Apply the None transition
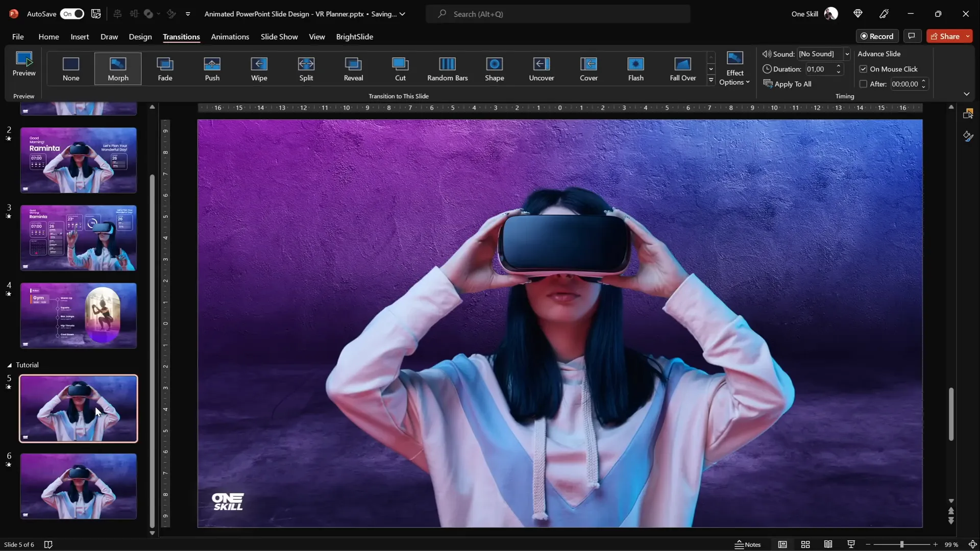Screen dimensions: 980x551 71,69
